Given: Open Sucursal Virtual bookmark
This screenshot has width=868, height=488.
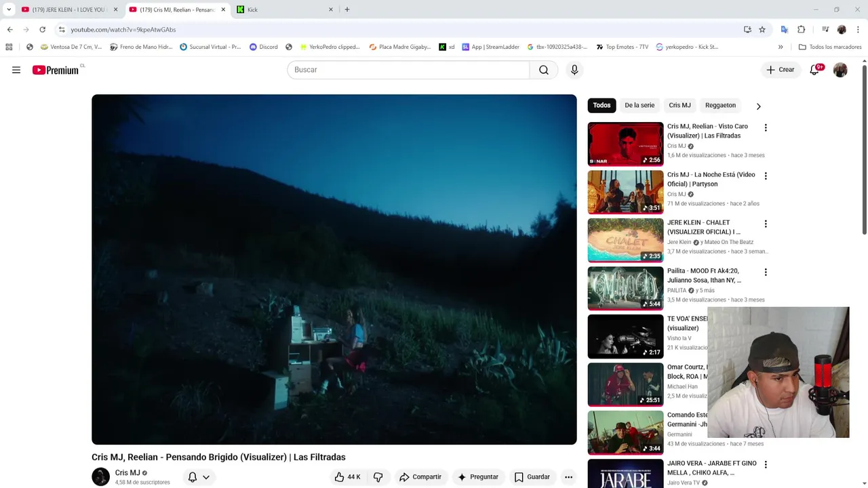Looking at the screenshot, I should [x=210, y=47].
